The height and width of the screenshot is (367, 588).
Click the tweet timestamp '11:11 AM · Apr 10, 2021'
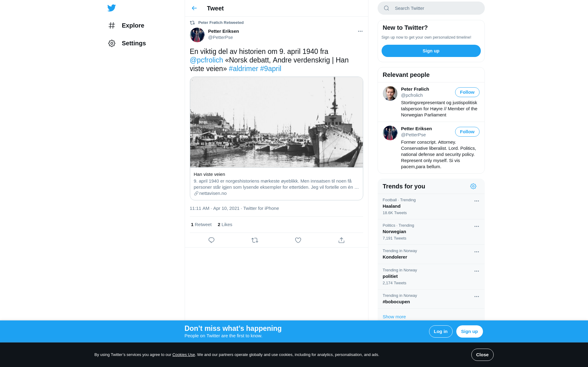[215, 208]
